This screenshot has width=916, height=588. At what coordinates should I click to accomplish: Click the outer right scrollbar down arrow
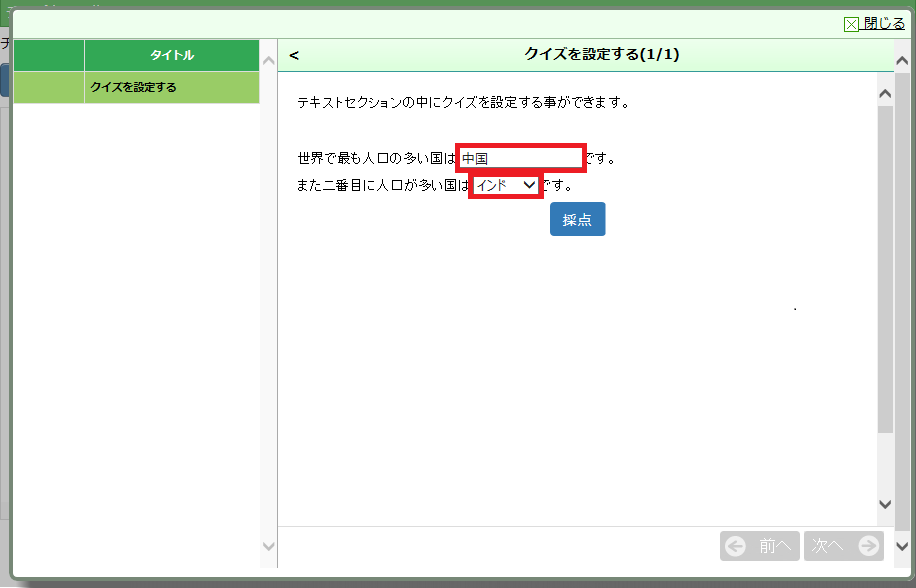pos(902,547)
